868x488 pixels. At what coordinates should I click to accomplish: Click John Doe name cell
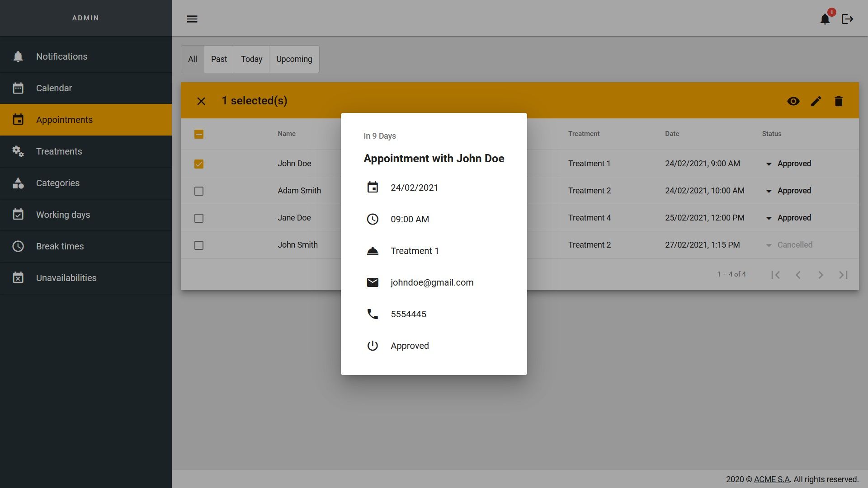294,164
